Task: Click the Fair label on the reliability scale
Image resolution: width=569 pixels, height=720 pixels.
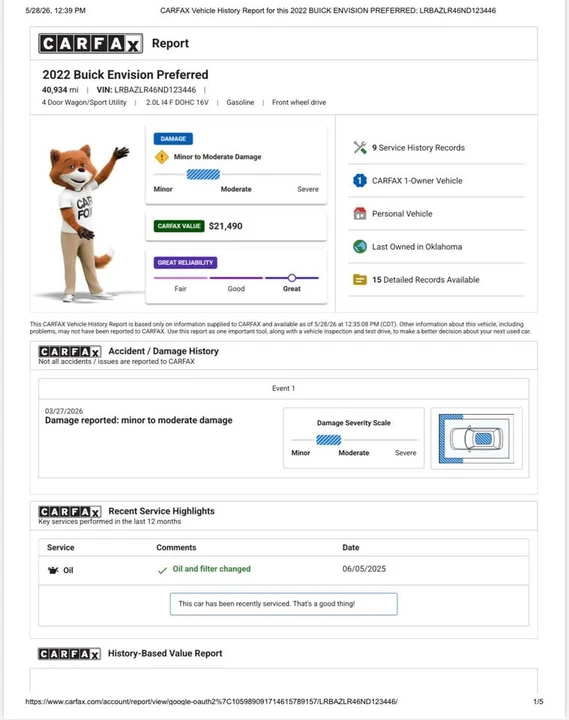Action: pyautogui.click(x=180, y=289)
